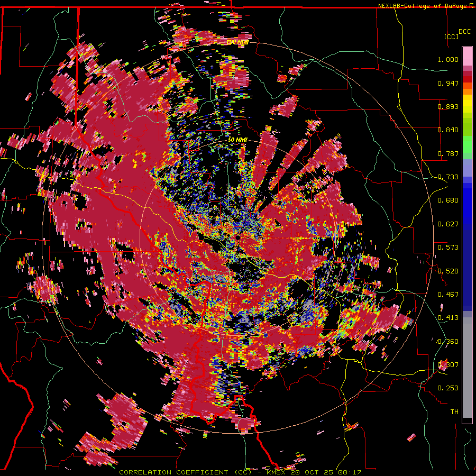The width and height of the screenshot is (476, 476).
Task: Click the 50 NMI range ring label
Action: [237, 140]
